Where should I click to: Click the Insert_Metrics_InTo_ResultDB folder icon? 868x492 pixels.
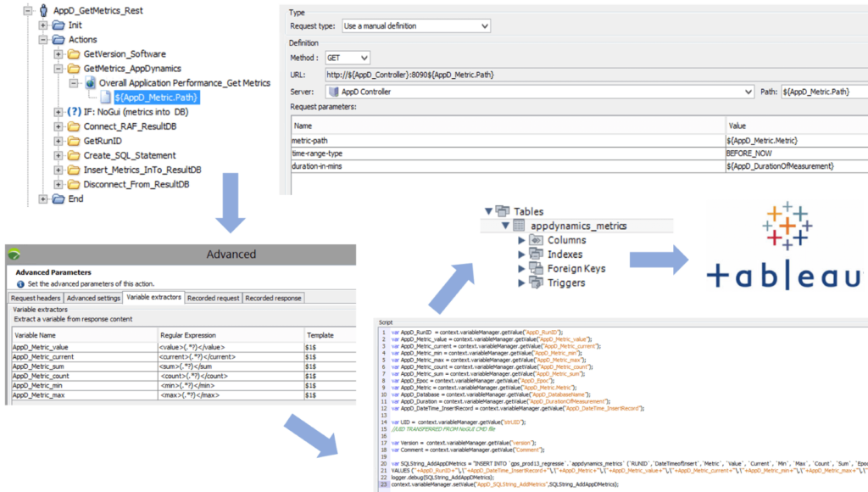[74, 170]
